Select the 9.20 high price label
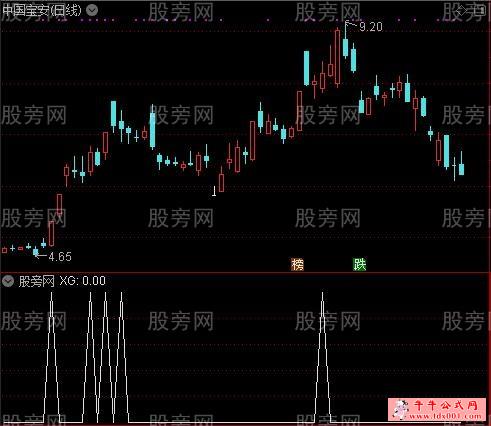This screenshot has height=426, width=491. (371, 27)
